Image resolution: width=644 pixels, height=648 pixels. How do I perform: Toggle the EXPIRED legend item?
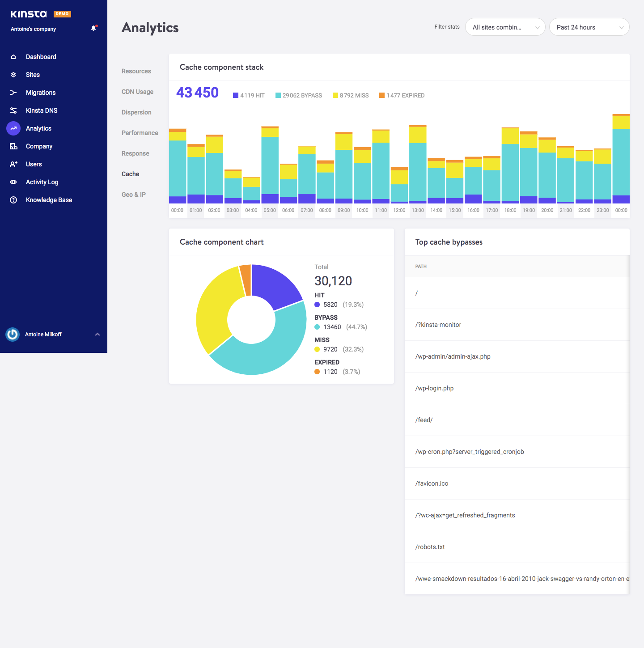click(x=402, y=95)
